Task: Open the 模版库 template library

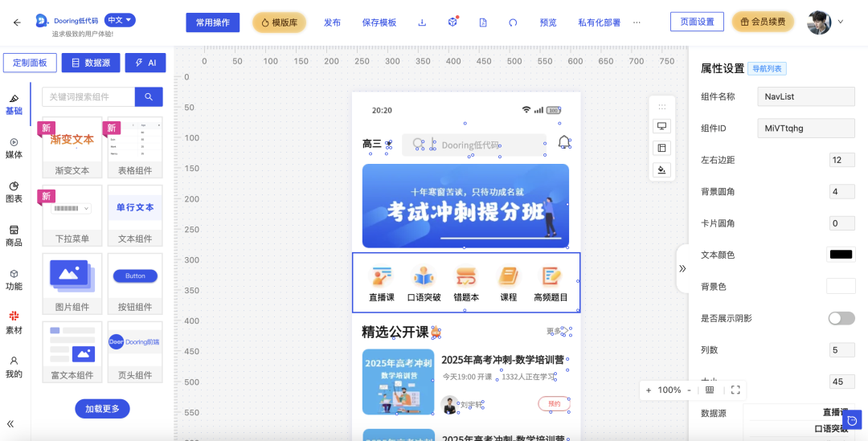Action: [280, 22]
